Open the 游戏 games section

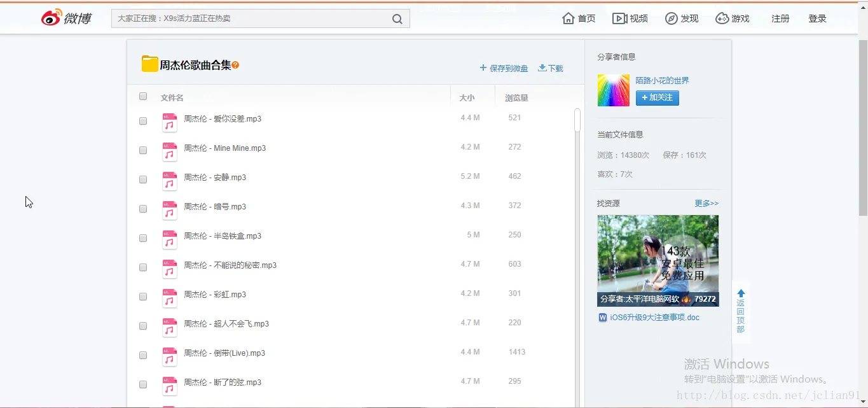(733, 18)
